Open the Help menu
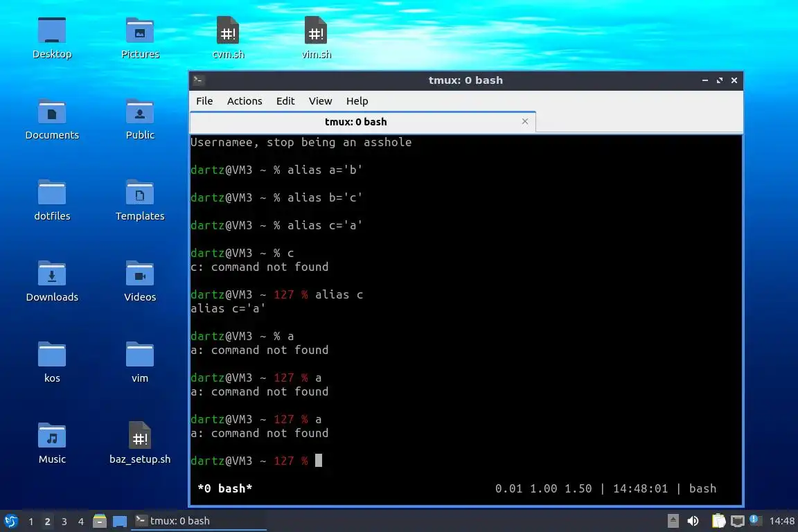Viewport: 798px width, 532px height. coord(357,101)
